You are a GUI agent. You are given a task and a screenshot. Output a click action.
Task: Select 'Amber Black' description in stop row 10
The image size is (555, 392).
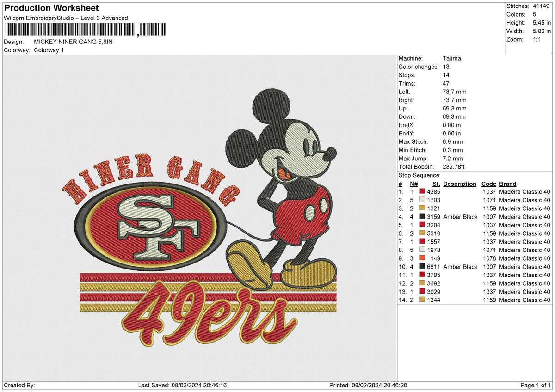click(460, 266)
